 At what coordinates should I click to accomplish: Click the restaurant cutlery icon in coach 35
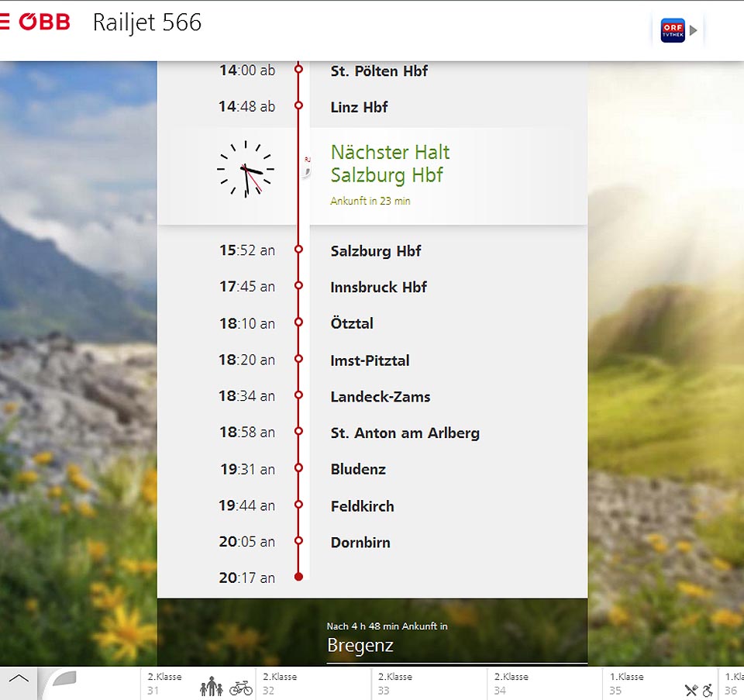pyautogui.click(x=691, y=689)
